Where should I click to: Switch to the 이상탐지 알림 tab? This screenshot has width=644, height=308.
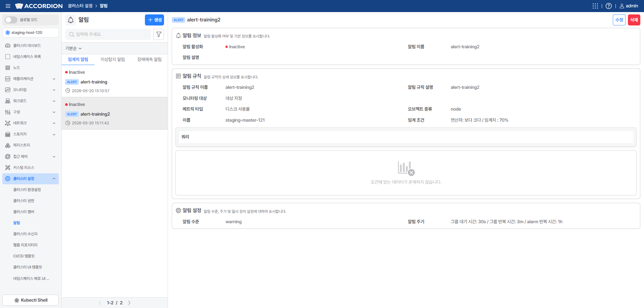pyautogui.click(x=113, y=59)
